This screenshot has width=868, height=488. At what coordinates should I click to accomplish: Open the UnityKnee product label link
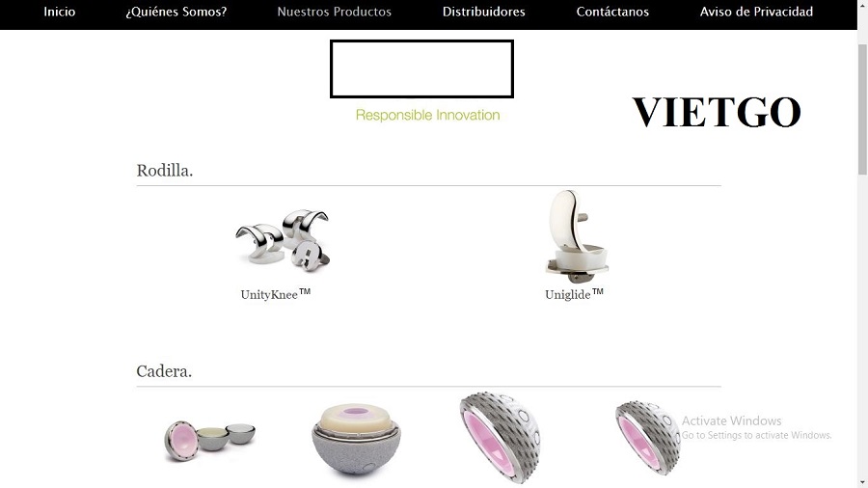276,294
